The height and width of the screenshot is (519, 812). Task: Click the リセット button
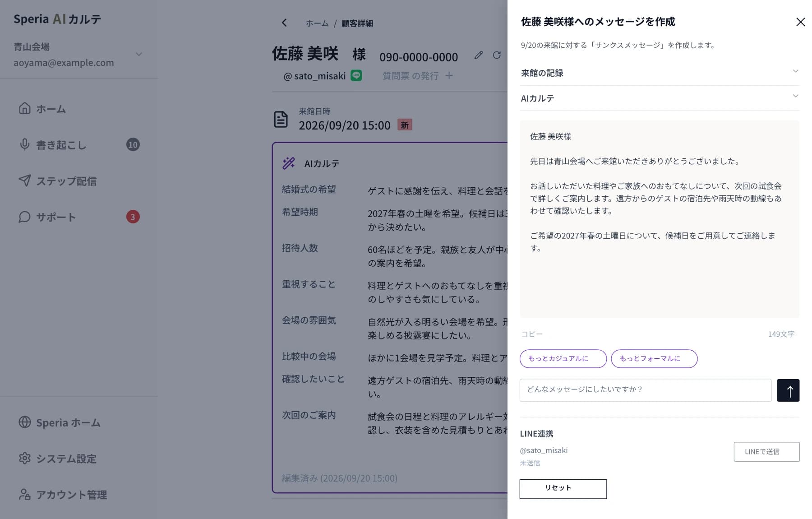point(563,489)
